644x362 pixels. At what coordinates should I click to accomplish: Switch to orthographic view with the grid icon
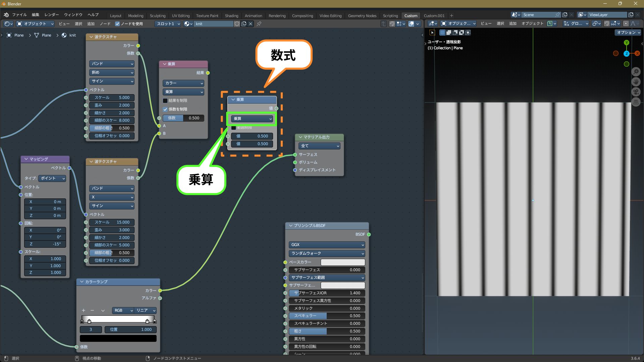(636, 102)
